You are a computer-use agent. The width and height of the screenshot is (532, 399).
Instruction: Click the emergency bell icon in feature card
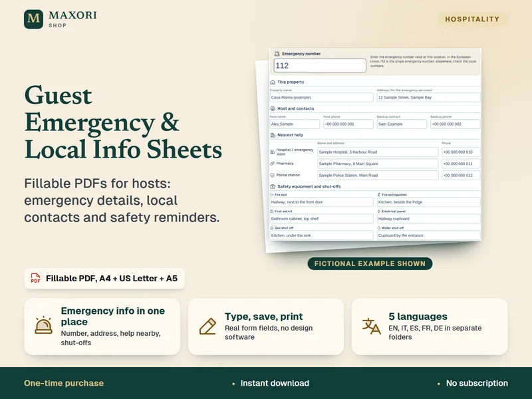(43, 325)
